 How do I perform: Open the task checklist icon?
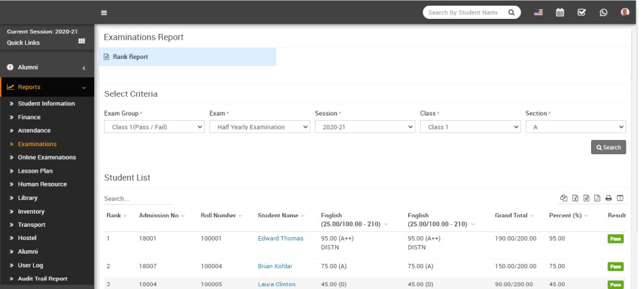pyautogui.click(x=582, y=13)
